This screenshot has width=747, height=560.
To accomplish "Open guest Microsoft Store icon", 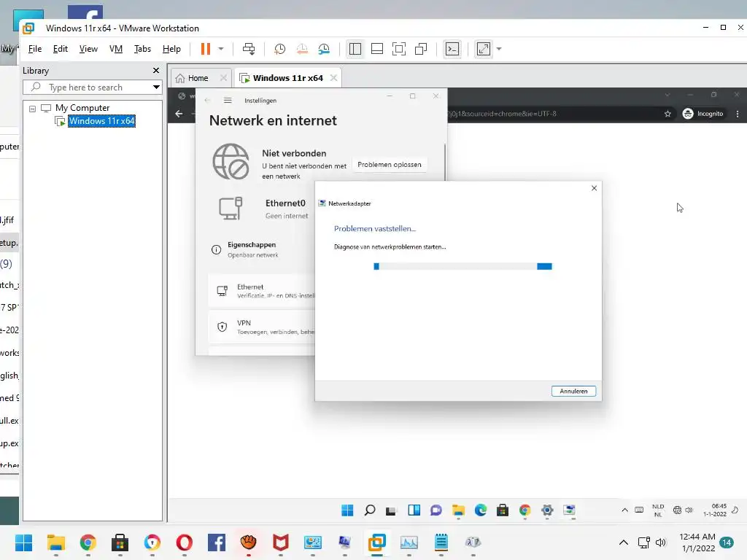I will point(503,510).
